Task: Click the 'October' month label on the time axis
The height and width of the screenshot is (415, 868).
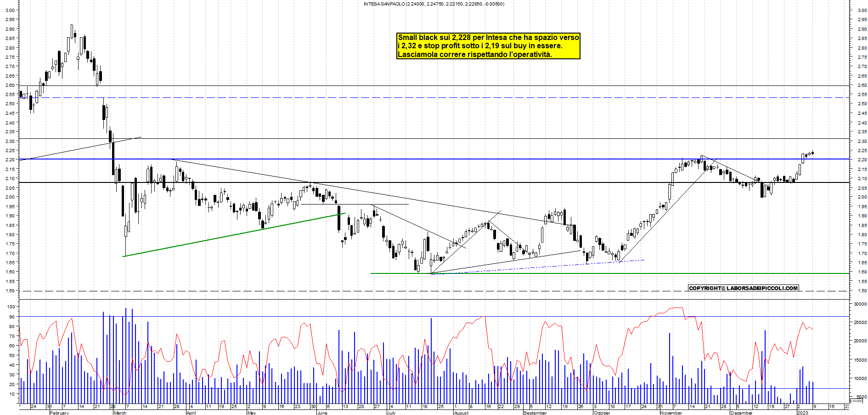Action: 602,413
